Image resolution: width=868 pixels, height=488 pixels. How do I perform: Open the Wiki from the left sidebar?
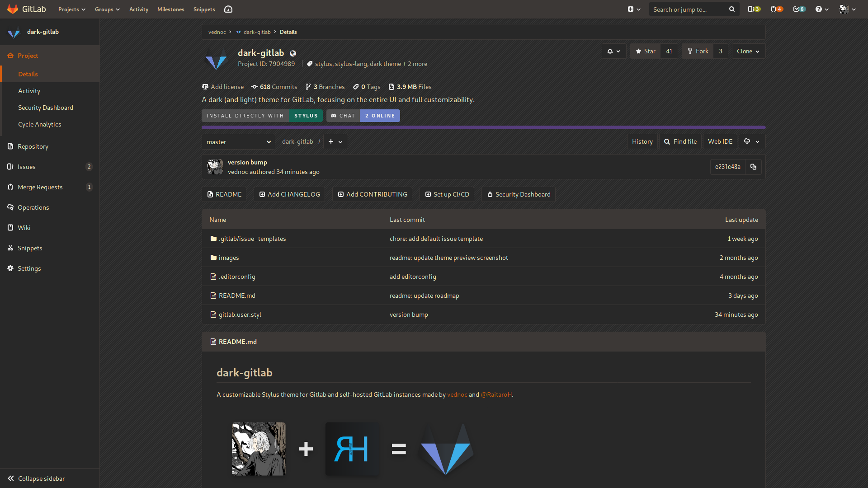(x=24, y=228)
